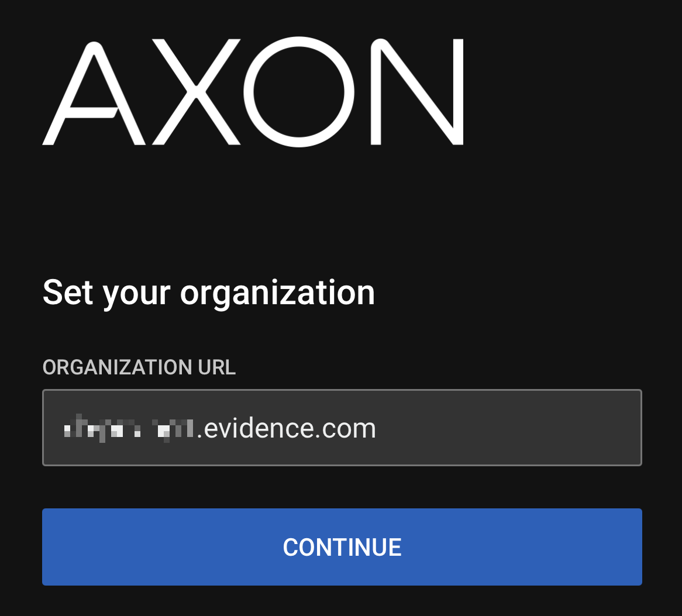Click the CONTINUE label text on the button
The image size is (682, 616).
342,548
